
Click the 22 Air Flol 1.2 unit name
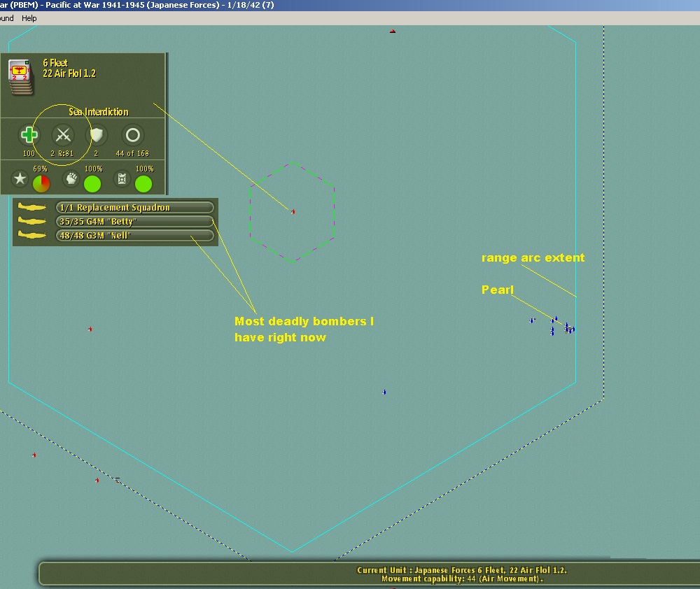pos(69,73)
